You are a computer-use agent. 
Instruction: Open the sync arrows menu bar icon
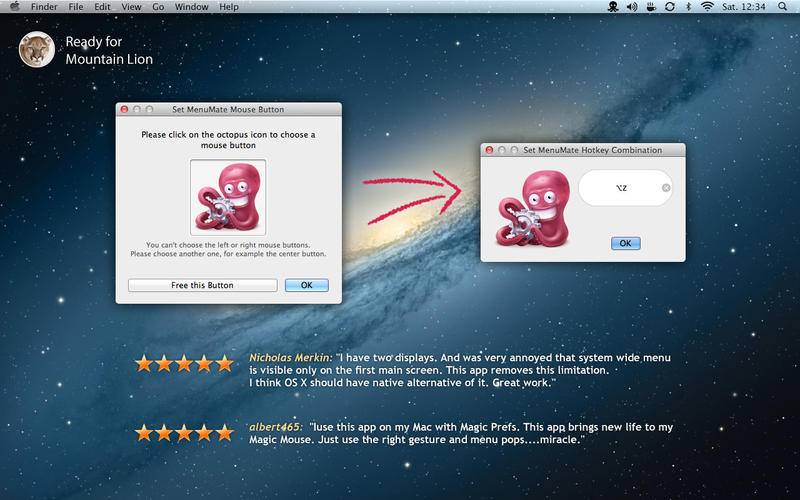(x=670, y=7)
